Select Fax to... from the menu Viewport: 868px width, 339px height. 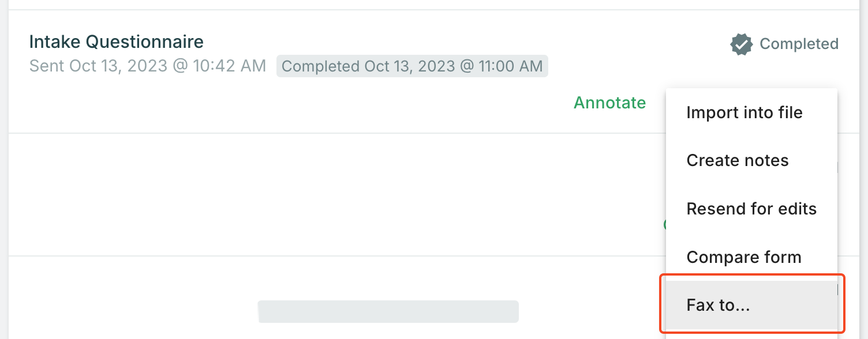[718, 306]
